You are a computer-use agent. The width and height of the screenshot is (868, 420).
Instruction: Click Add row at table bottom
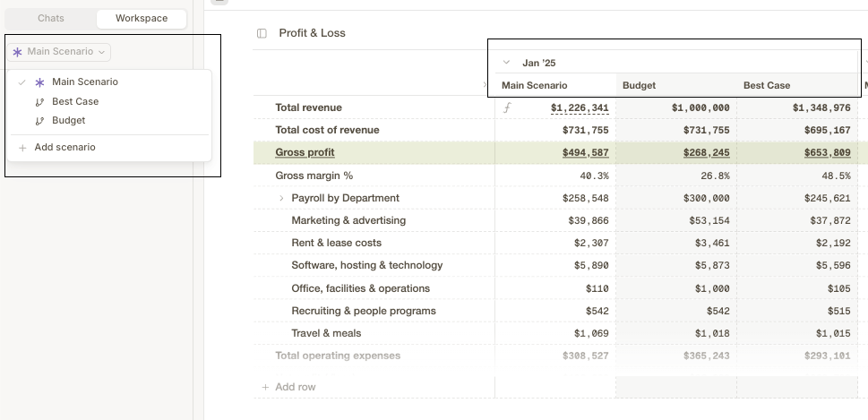[289, 387]
